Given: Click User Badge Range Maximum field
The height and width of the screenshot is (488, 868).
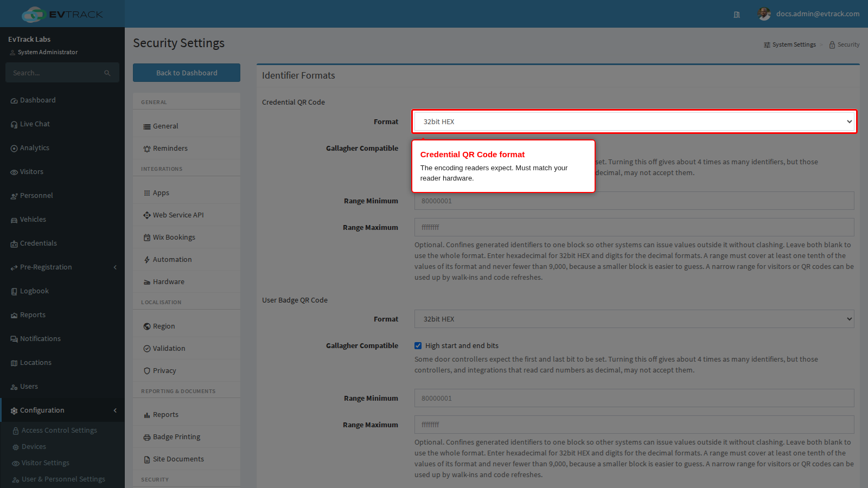Looking at the screenshot, I should (634, 425).
